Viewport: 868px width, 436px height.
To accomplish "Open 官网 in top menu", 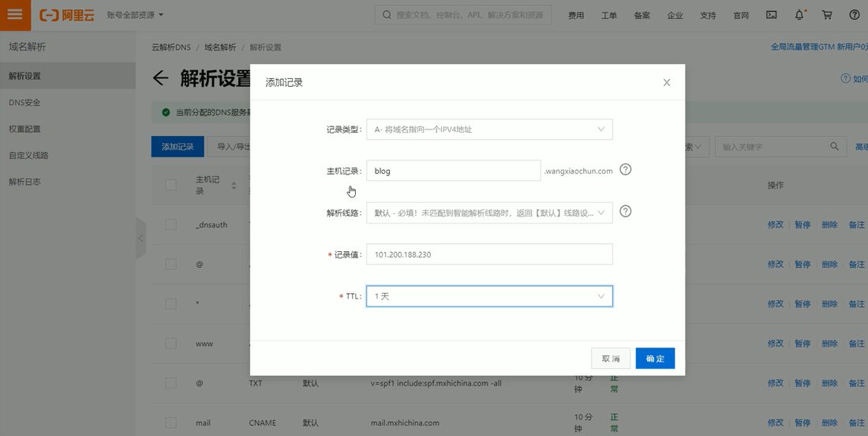I will 741,16.
